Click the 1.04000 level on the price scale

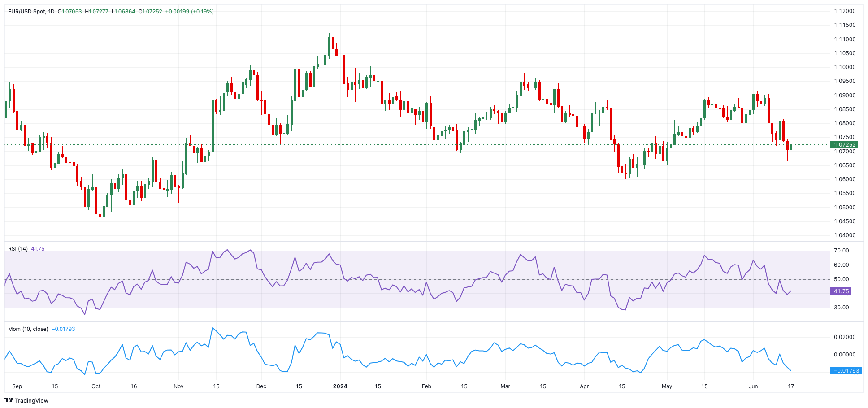tap(845, 235)
